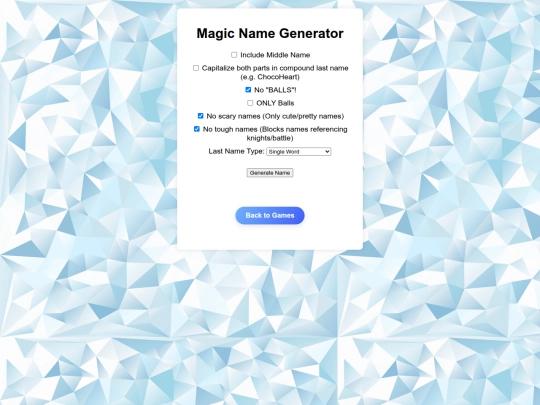
Task: Click the dropdown arrow beside Single Word
Action: 327,152
